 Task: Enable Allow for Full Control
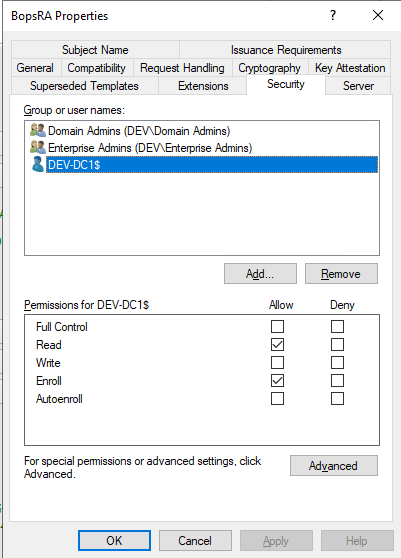(x=278, y=326)
